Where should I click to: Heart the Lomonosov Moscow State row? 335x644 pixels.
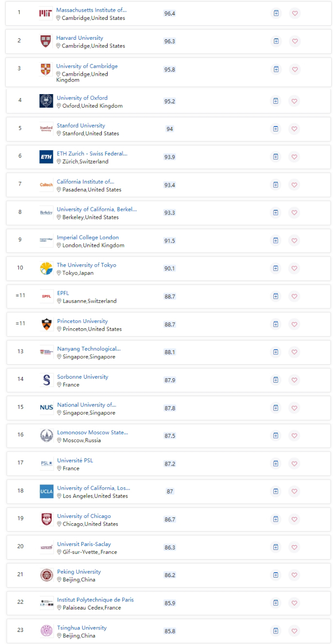tap(294, 435)
